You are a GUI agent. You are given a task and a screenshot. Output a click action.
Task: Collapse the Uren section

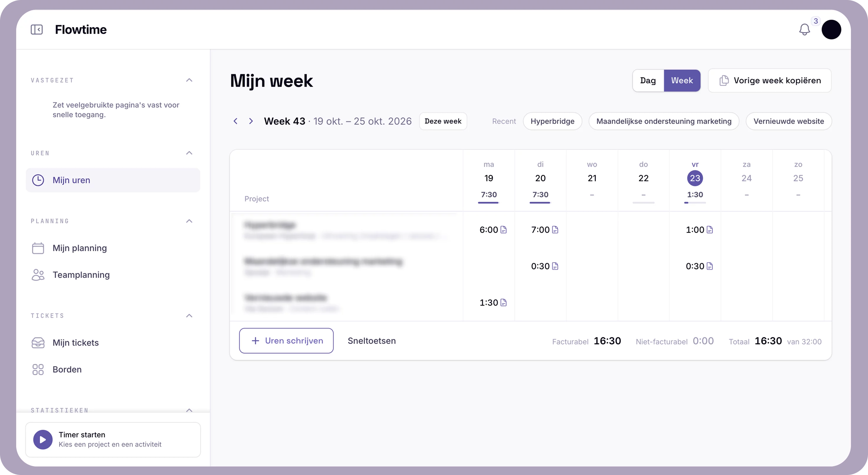189,153
